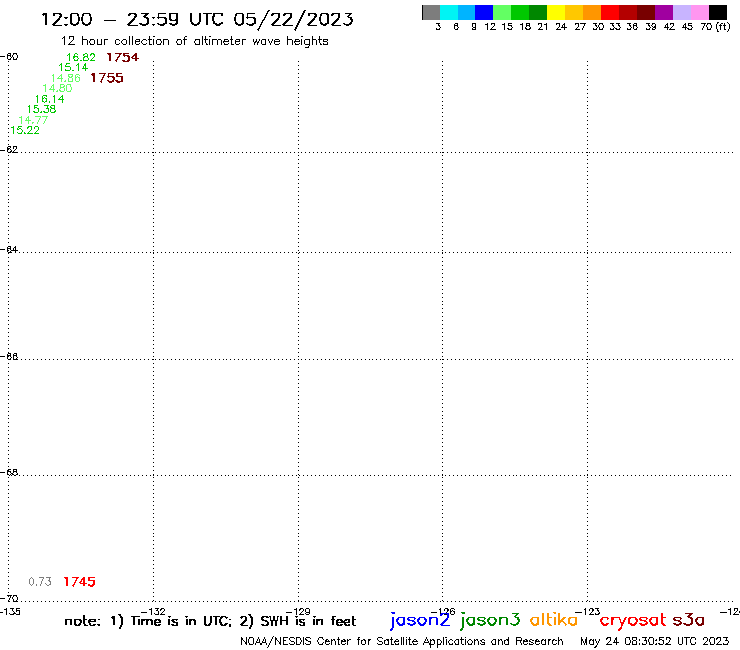Screen dimensions: 740x650
Task: Click the s3a satellite legend label
Action: 689,620
